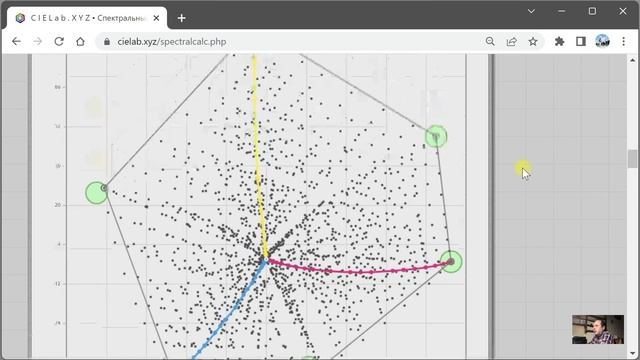Open the Extensions puzzle menu
Viewport: 640px width, 360px height.
pos(560,41)
